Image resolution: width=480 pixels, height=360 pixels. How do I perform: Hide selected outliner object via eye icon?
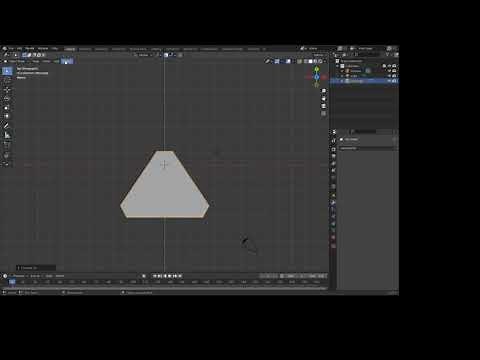tap(389, 81)
